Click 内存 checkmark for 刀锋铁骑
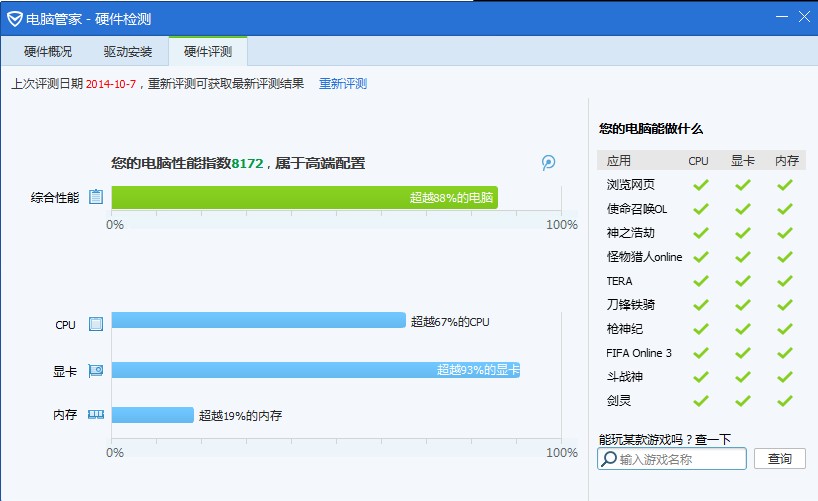Image resolution: width=818 pixels, height=501 pixels. click(x=785, y=305)
